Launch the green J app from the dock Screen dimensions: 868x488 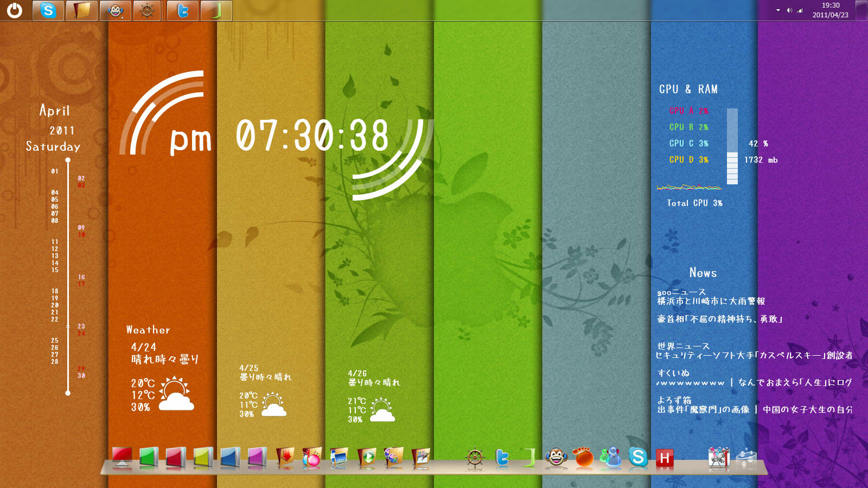coord(529,458)
